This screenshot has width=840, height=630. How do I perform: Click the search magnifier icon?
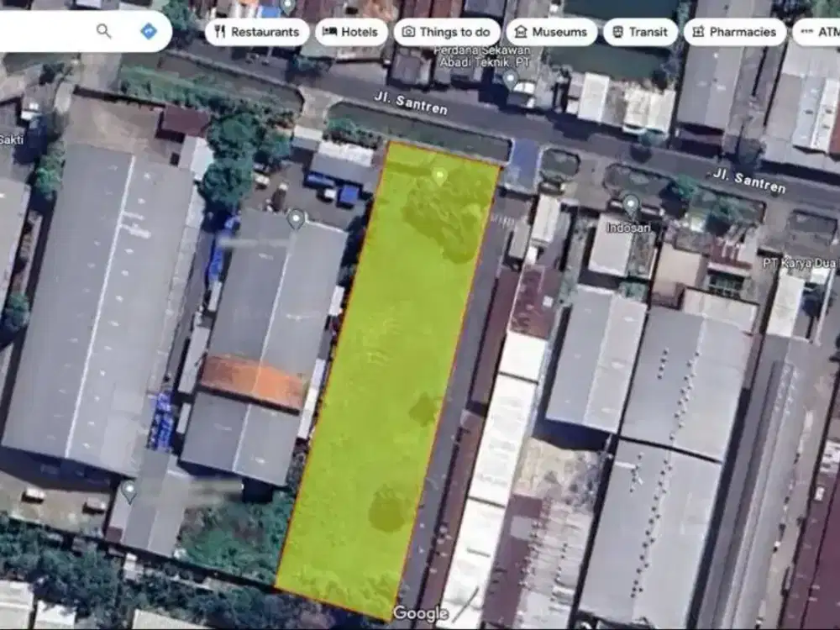[103, 31]
